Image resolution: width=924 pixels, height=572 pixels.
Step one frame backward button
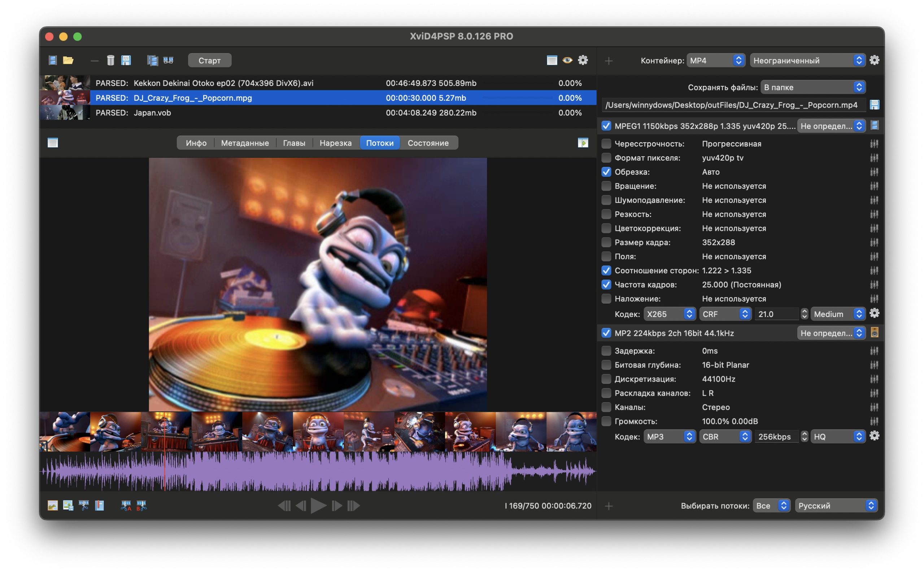pyautogui.click(x=301, y=506)
